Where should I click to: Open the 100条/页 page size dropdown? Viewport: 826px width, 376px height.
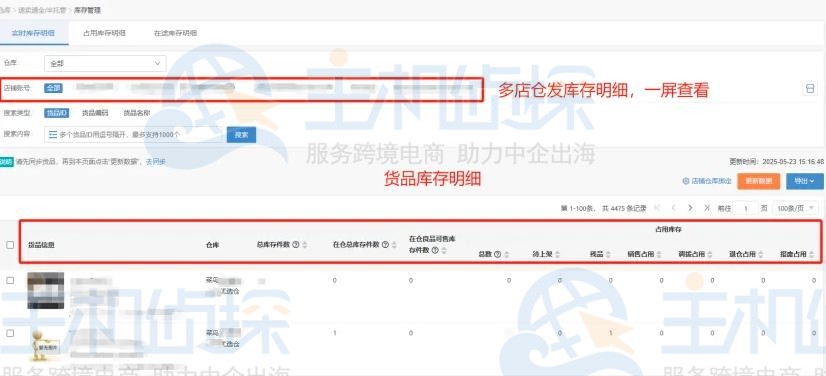pos(795,208)
